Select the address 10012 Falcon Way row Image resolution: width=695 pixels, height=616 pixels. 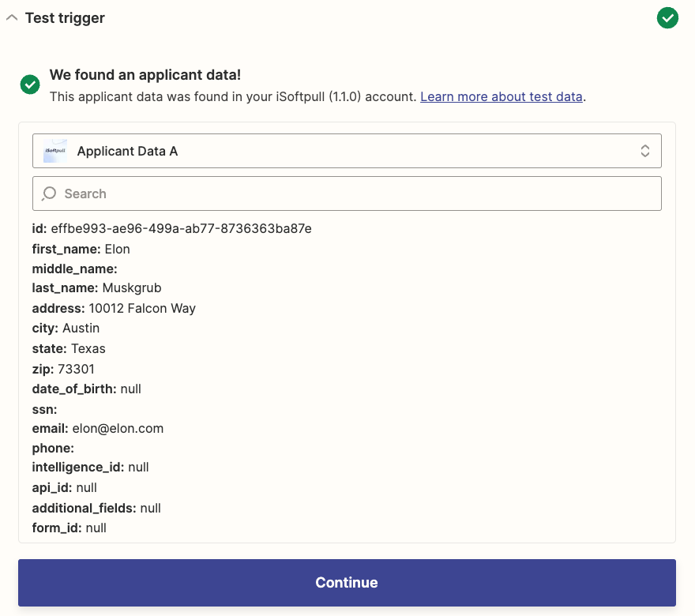[114, 309]
